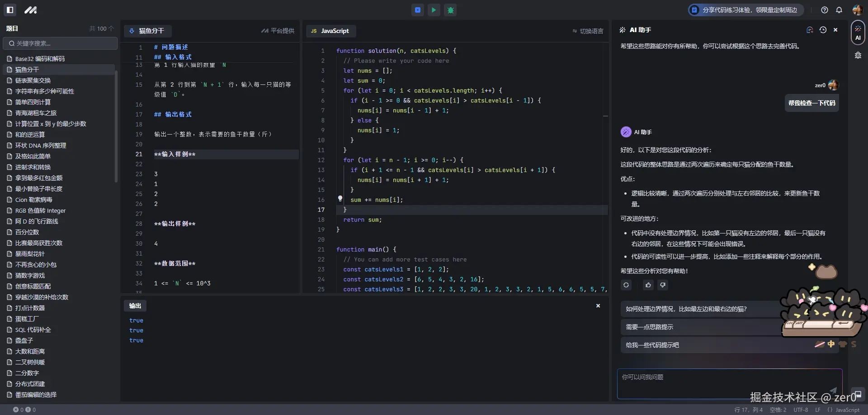The height and width of the screenshot is (415, 868).
Task: Toggle the left sidebar panel
Action: click(10, 10)
